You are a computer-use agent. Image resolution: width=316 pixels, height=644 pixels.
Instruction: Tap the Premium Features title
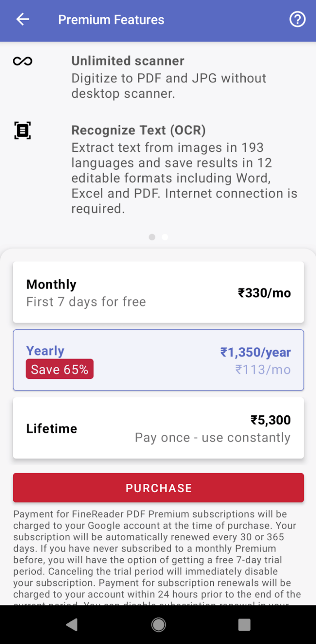pos(111,20)
